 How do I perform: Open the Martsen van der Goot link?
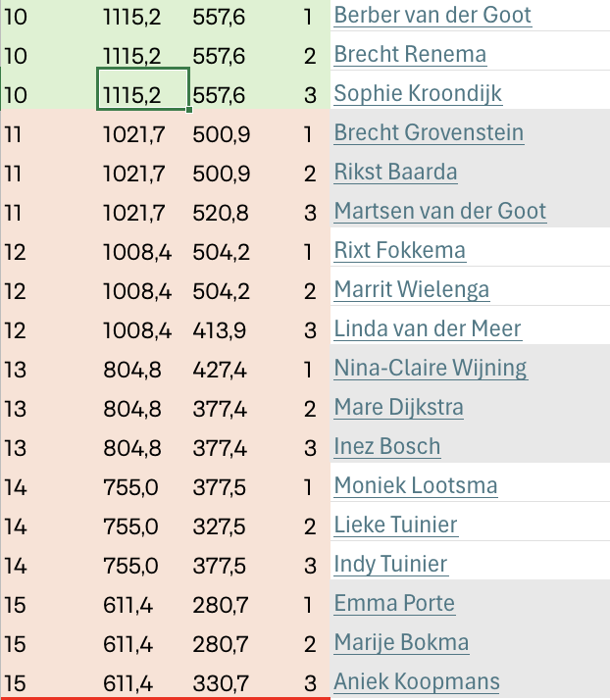click(440, 212)
